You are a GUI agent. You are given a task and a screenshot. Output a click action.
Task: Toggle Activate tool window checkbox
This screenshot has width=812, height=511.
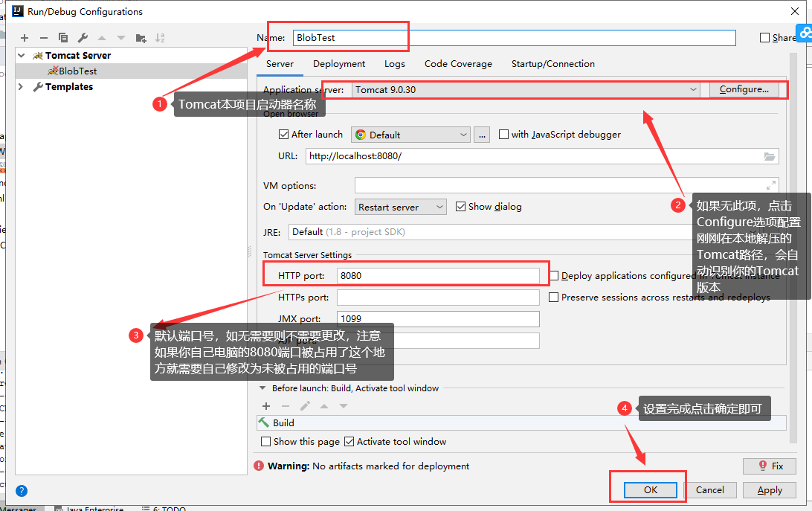pyautogui.click(x=349, y=442)
